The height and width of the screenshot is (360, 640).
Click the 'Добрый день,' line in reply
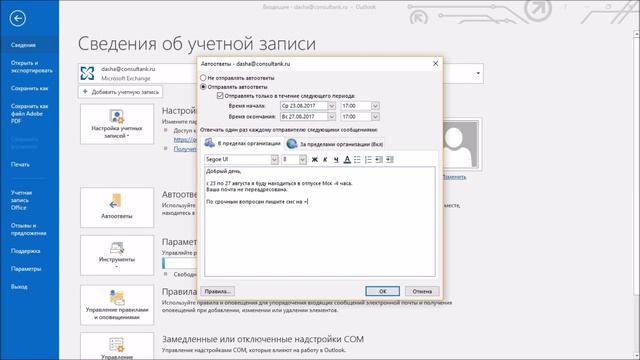[224, 171]
